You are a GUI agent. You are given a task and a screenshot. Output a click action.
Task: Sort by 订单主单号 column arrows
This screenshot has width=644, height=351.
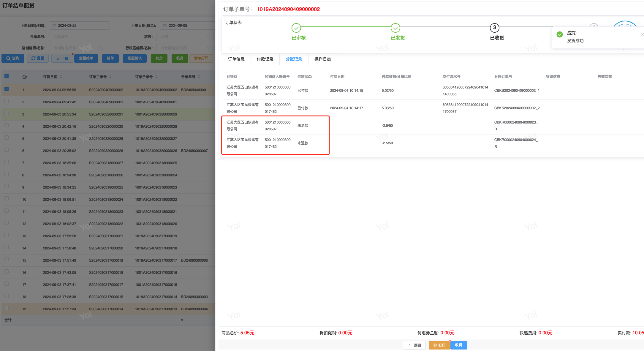coord(110,77)
